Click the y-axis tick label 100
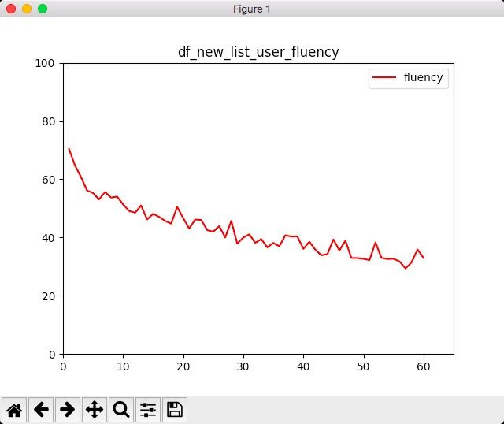The width and height of the screenshot is (504, 424). pos(45,63)
